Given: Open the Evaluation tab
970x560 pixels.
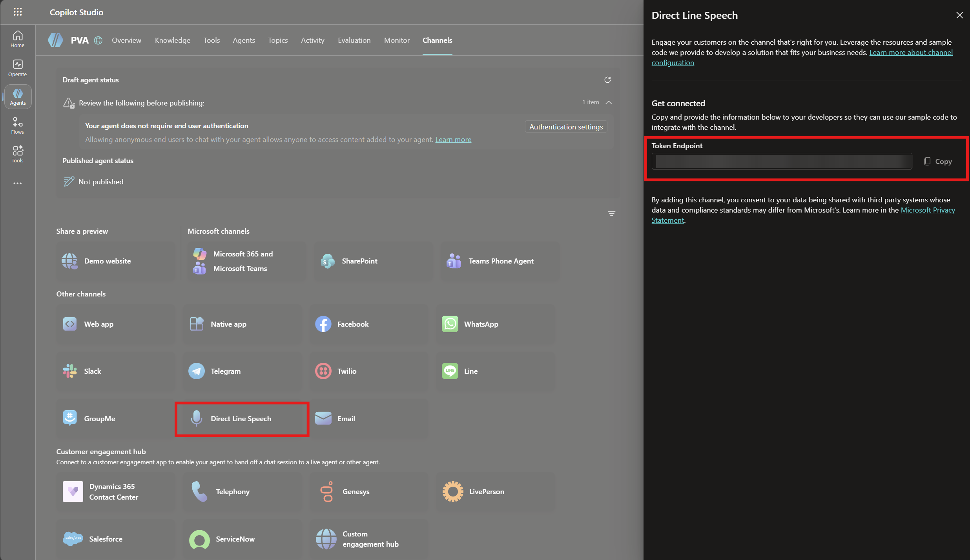Looking at the screenshot, I should pyautogui.click(x=354, y=40).
